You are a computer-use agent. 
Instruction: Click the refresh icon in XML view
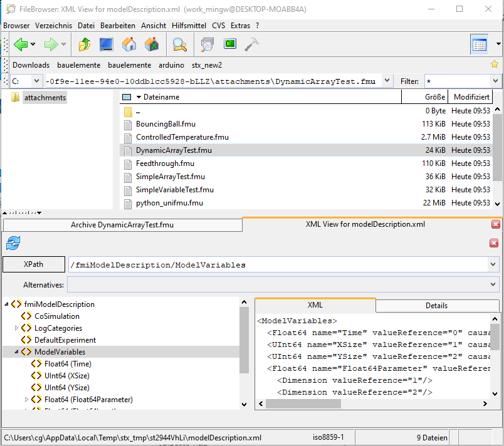point(13,243)
